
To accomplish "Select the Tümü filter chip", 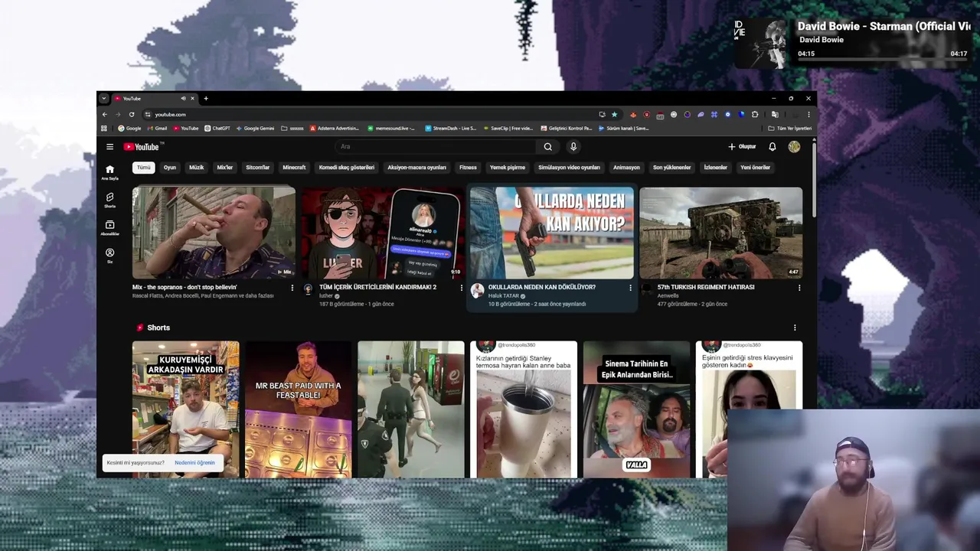I will coord(143,168).
